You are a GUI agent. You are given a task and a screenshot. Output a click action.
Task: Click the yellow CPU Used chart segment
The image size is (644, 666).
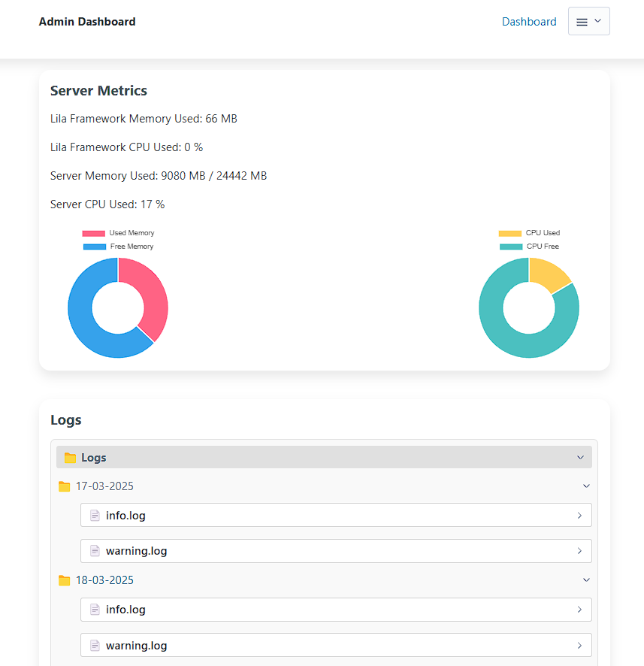pyautogui.click(x=548, y=274)
